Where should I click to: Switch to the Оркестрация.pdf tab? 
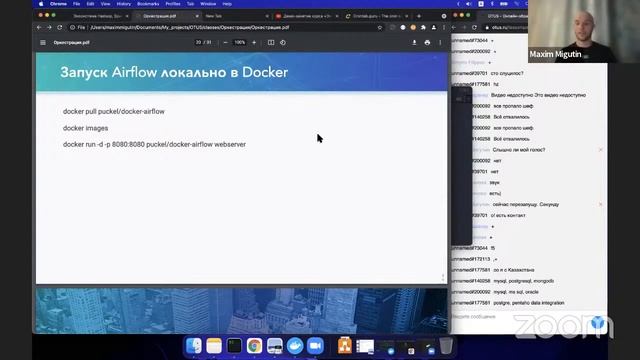167,16
